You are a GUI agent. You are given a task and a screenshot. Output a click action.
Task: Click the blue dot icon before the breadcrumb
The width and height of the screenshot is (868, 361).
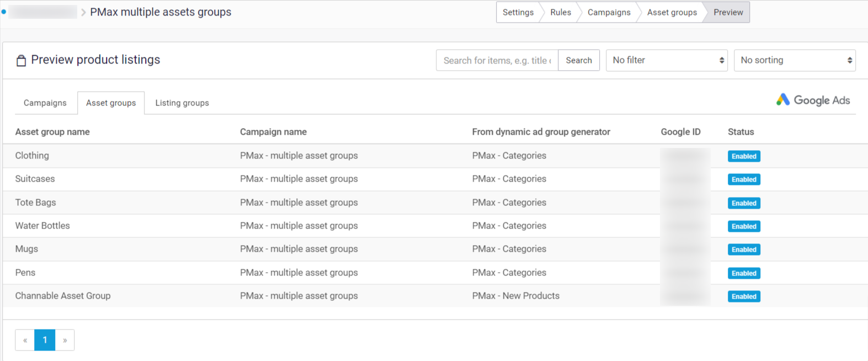click(3, 12)
